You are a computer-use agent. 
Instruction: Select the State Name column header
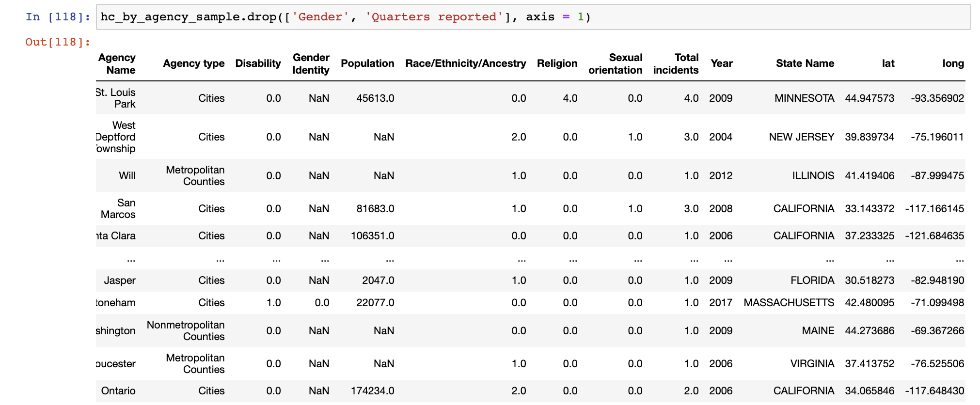805,63
